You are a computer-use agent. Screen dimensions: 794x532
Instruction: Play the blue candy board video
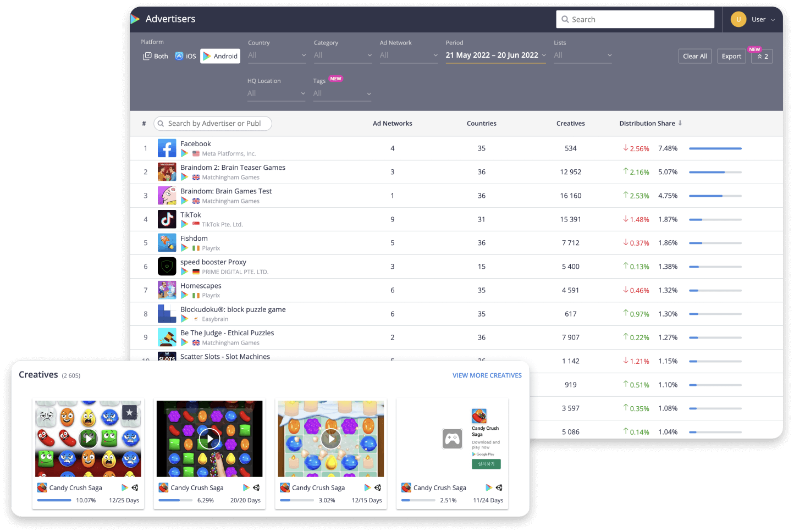coord(331,439)
